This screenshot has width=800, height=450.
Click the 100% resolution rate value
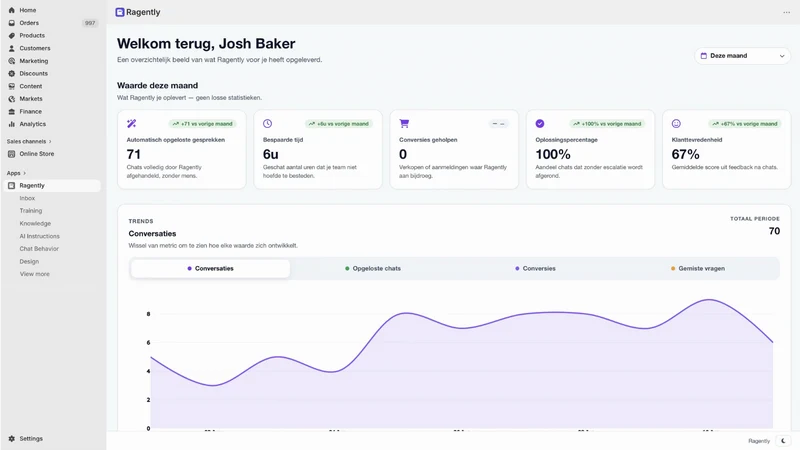[553, 154]
